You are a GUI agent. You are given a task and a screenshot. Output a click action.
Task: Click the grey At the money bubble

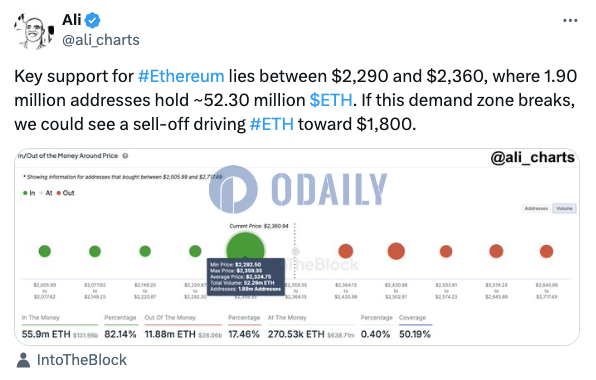tap(295, 251)
